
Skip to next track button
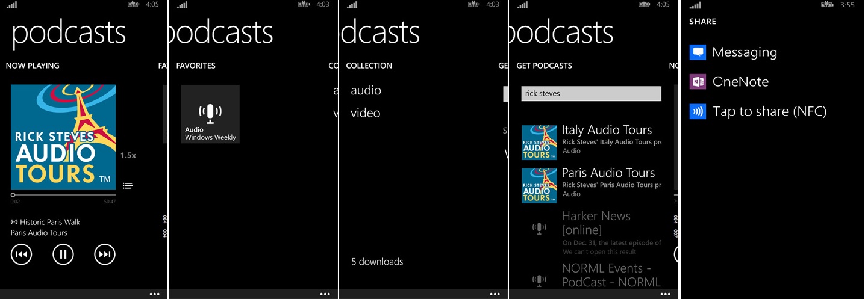[x=105, y=254]
